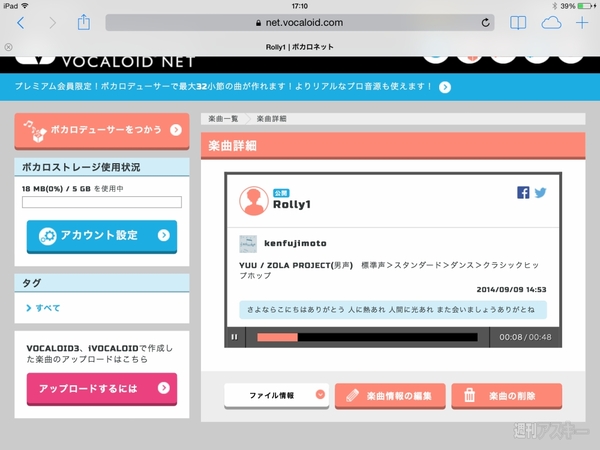Click アップロードするには button
Image resolution: width=600 pixels, height=450 pixels.
pos(102,388)
